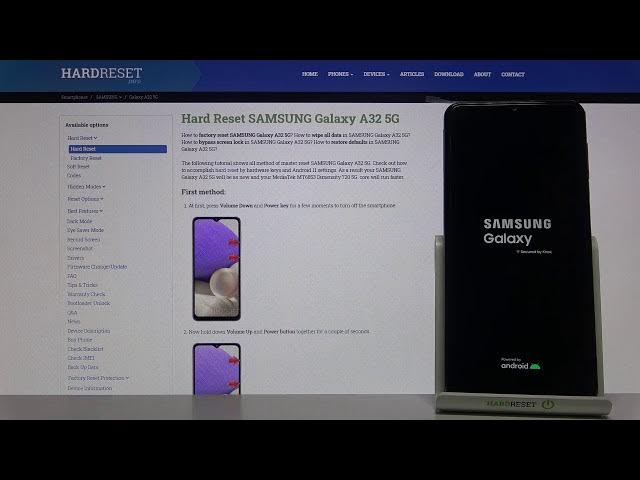Expand the Best Features section
The height and width of the screenshot is (480, 640).
pos(84,211)
